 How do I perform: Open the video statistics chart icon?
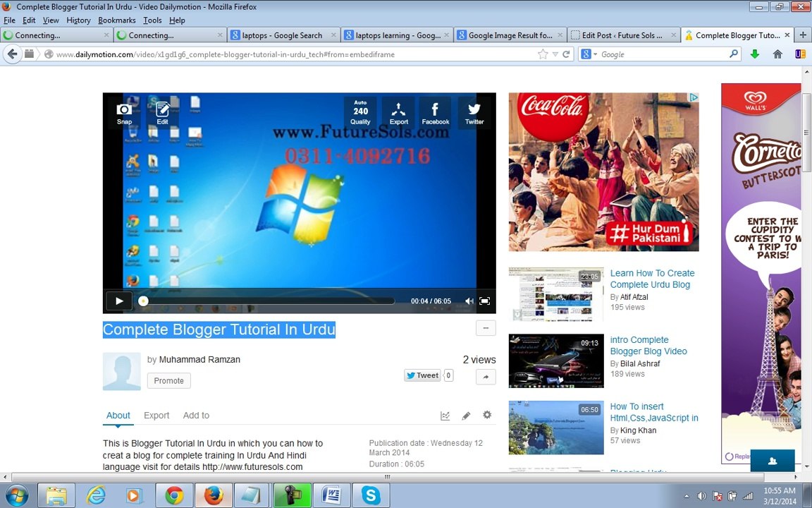(445, 415)
